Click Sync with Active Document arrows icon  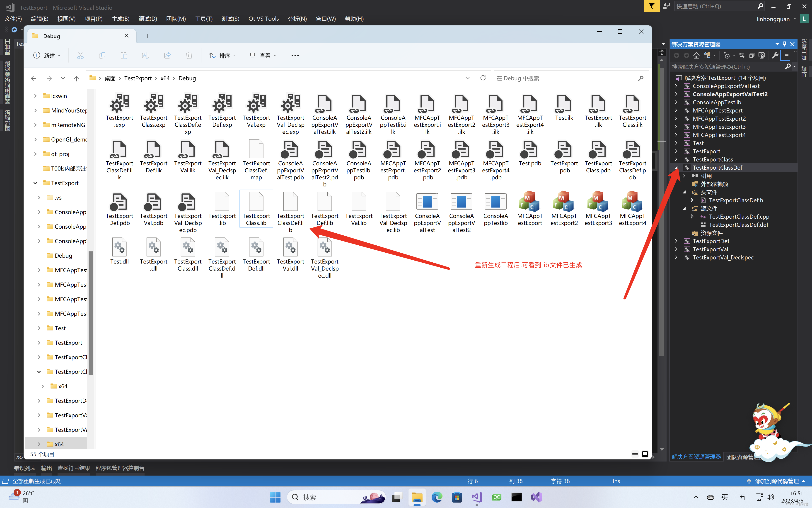point(742,55)
